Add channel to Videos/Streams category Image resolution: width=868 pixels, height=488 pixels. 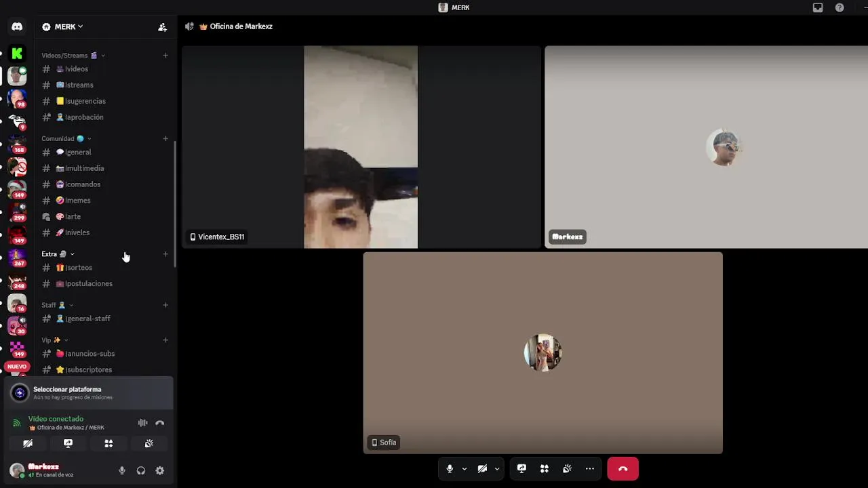[165, 56]
